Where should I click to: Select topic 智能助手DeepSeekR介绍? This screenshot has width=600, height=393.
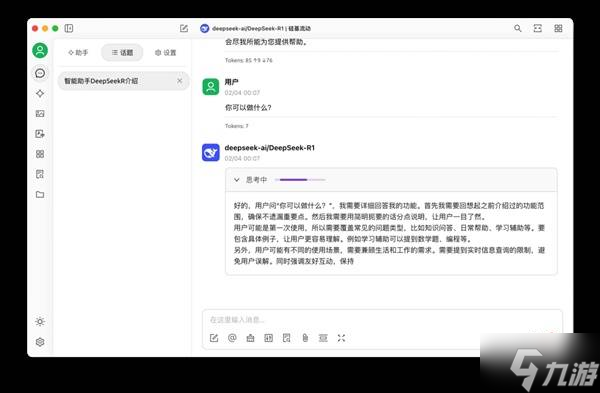tap(123, 81)
